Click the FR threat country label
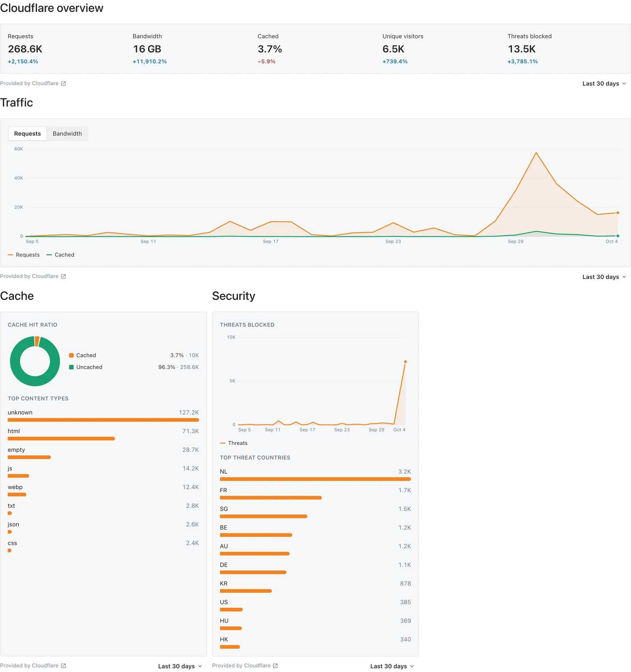Viewport: 631px width, 672px height. tap(224, 490)
